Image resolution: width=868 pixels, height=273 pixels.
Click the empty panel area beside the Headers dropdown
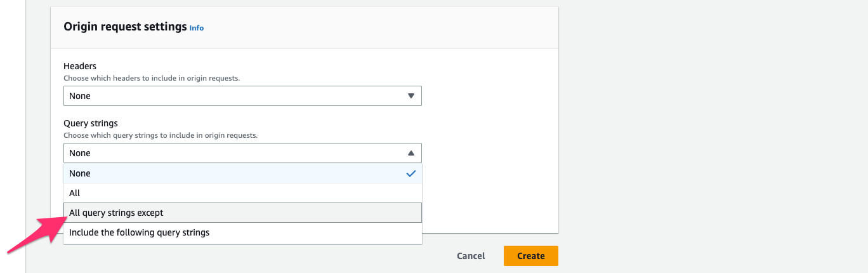coord(489,96)
